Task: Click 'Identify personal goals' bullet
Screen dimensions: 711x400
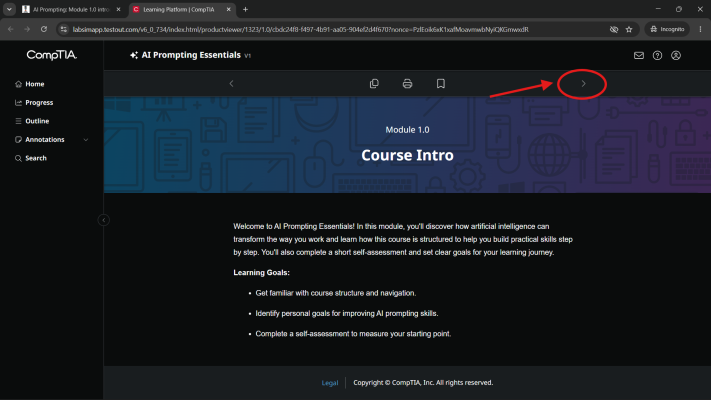Action: pyautogui.click(x=347, y=313)
